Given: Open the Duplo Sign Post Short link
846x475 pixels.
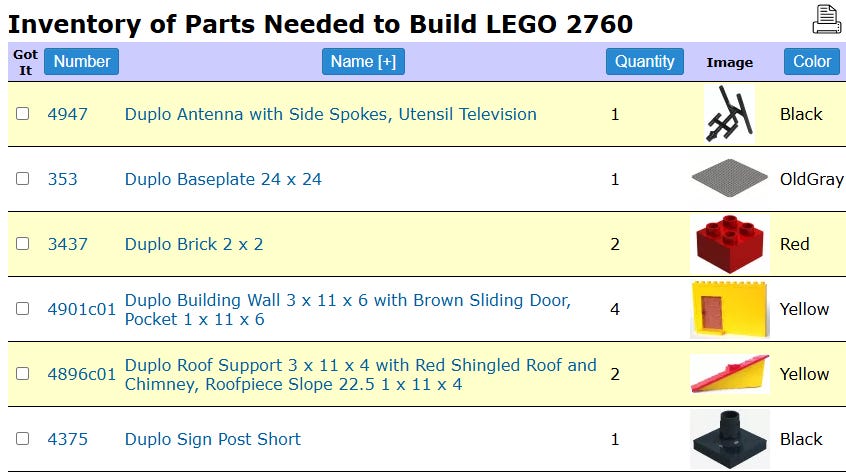Looking at the screenshot, I should [x=213, y=439].
